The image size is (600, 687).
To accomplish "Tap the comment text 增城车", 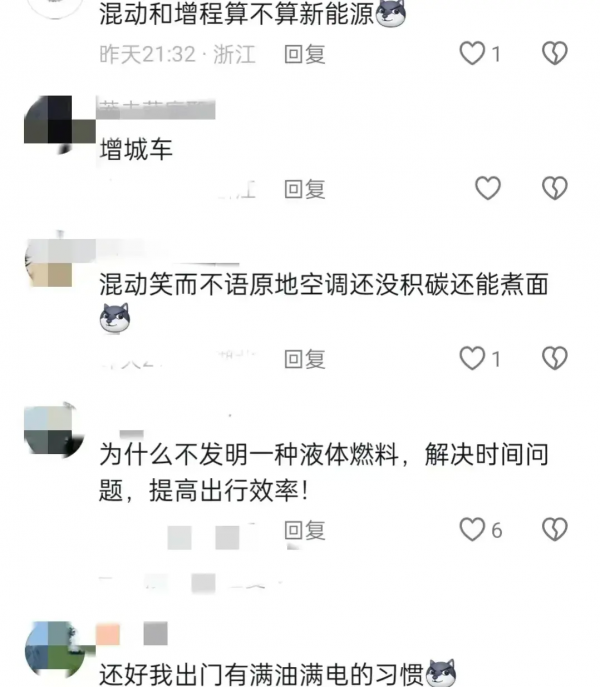I will pyautogui.click(x=136, y=149).
